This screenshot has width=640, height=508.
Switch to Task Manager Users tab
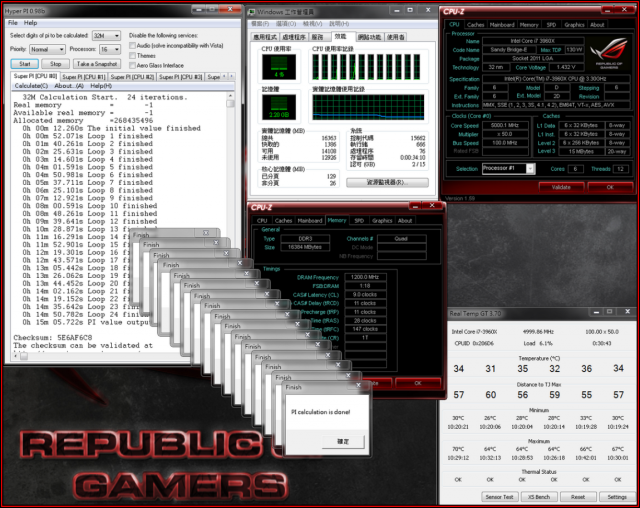point(396,37)
